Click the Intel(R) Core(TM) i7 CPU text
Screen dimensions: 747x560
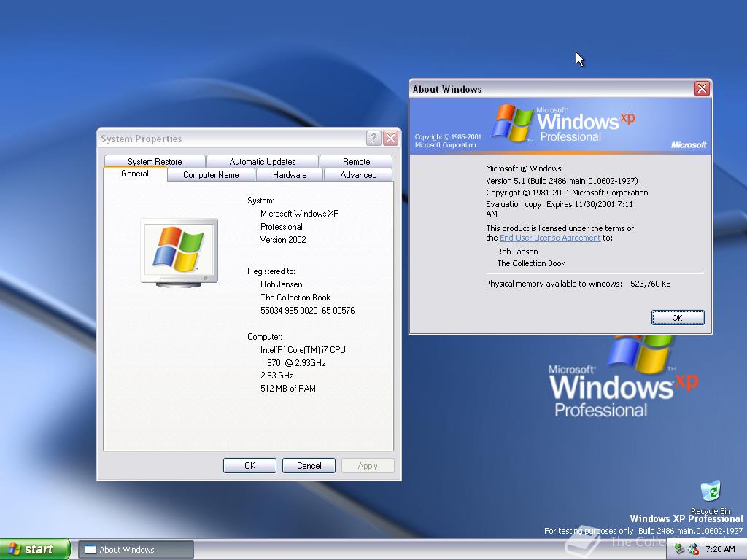click(303, 349)
